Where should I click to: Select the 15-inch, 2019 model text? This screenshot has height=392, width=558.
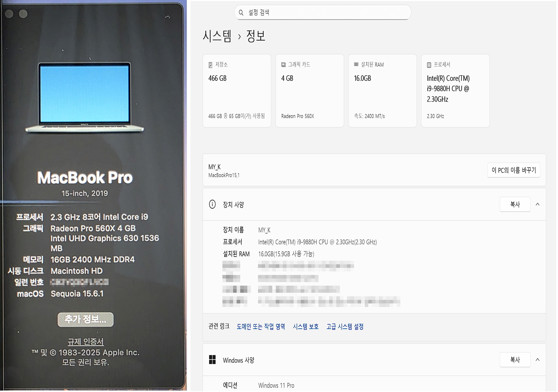tap(85, 194)
